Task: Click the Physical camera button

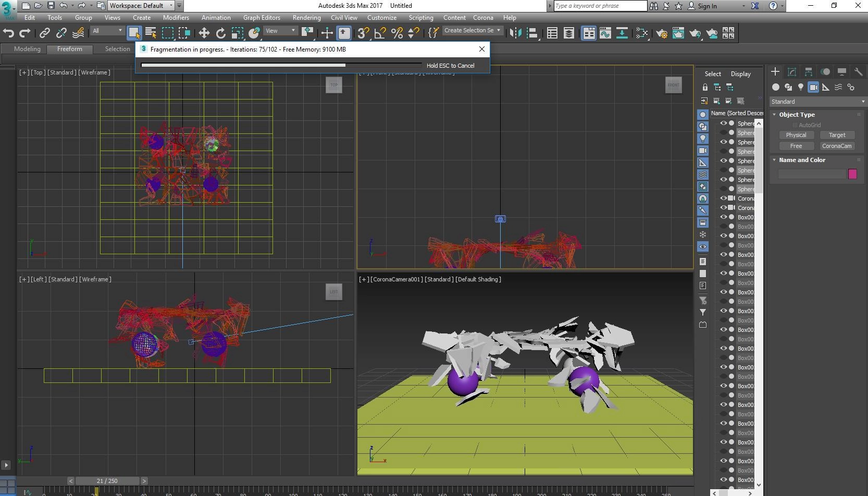Action: tap(796, 135)
